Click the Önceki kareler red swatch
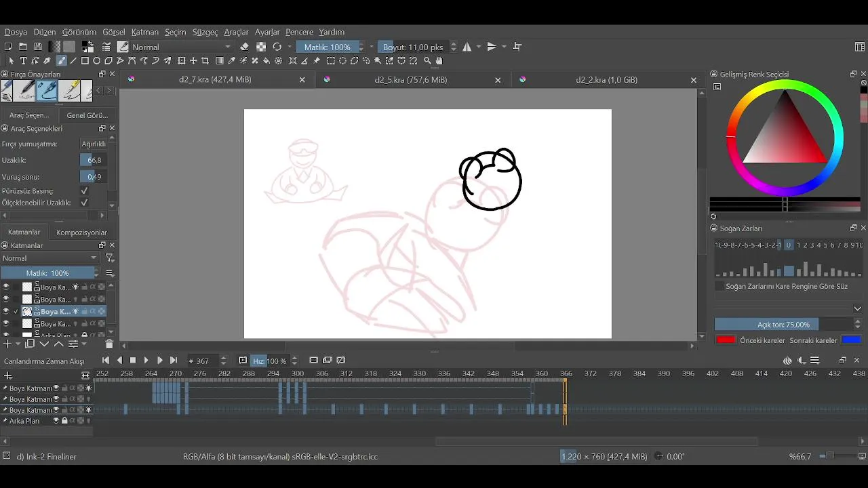 coord(726,340)
